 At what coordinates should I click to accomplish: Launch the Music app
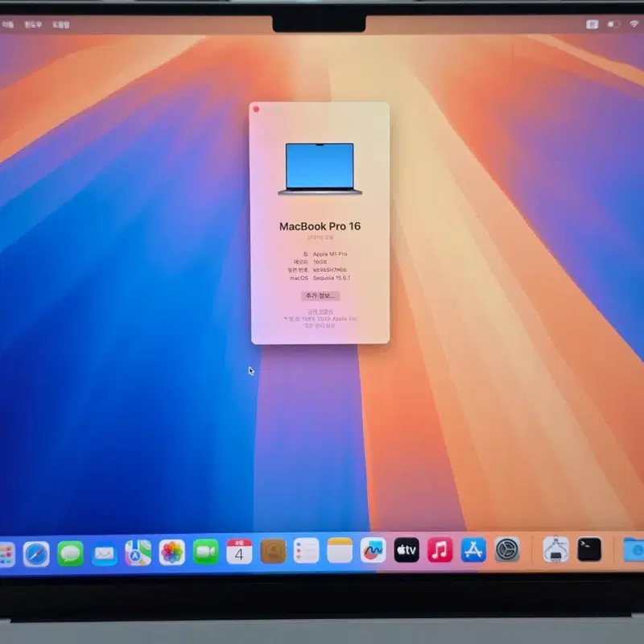(x=440, y=550)
